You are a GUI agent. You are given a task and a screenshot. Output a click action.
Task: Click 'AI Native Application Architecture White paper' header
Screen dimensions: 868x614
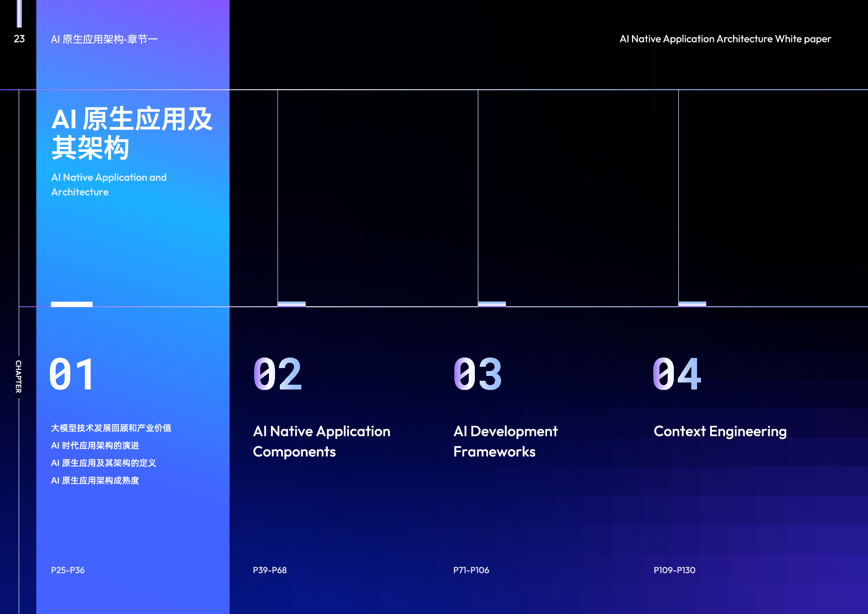point(725,39)
